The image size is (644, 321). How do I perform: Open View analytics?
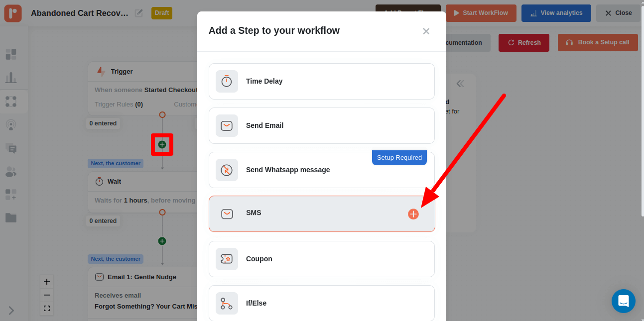pos(556,13)
